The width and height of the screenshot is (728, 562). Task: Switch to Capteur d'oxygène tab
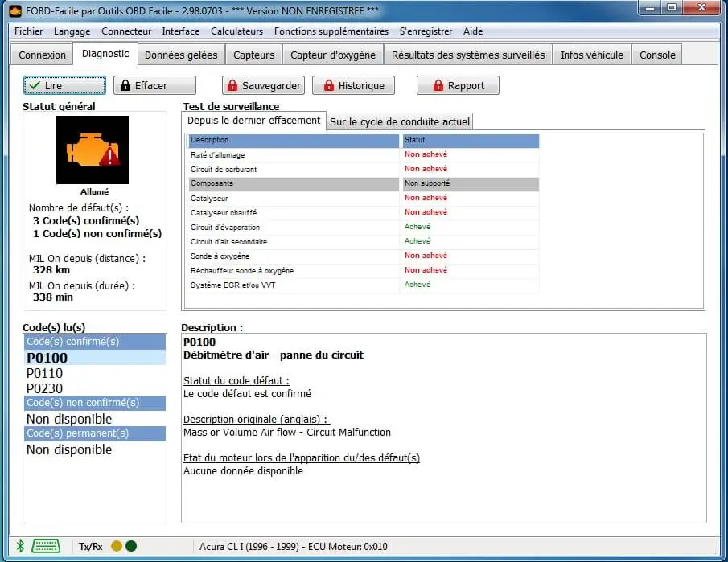click(333, 55)
